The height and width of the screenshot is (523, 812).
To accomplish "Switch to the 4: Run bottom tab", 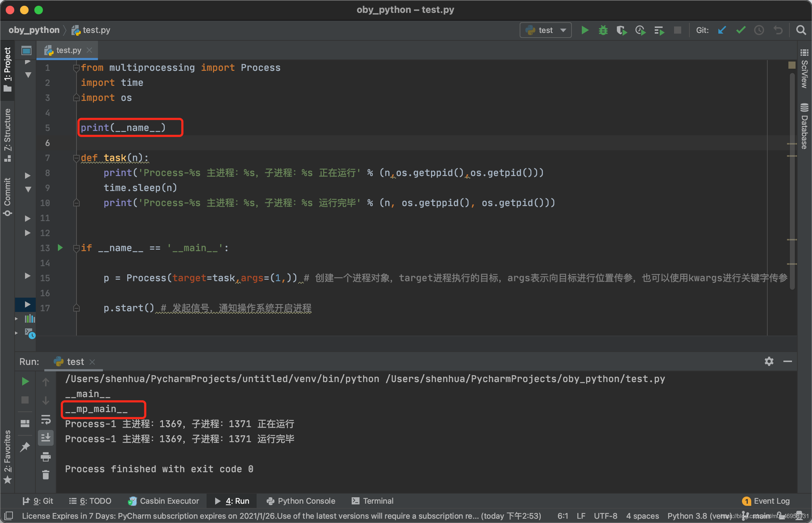I will [x=232, y=501].
